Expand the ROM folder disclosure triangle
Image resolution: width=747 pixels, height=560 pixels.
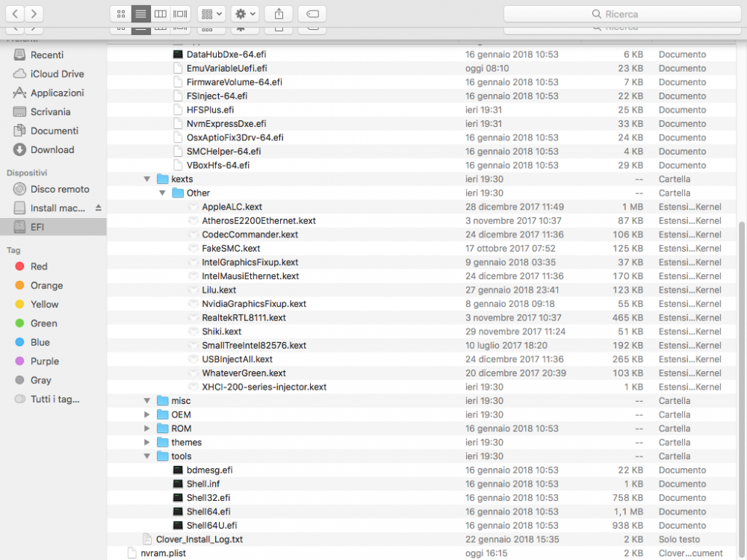click(147, 429)
